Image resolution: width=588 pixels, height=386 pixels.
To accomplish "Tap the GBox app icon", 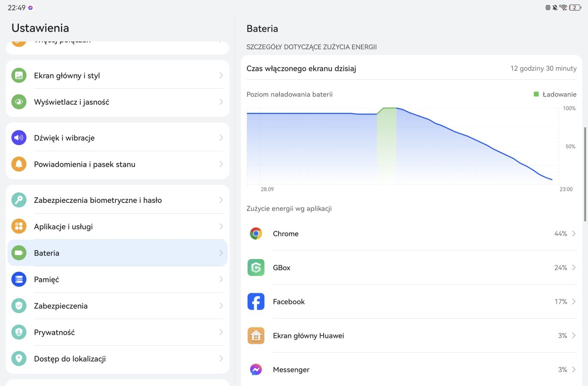I will coord(256,268).
